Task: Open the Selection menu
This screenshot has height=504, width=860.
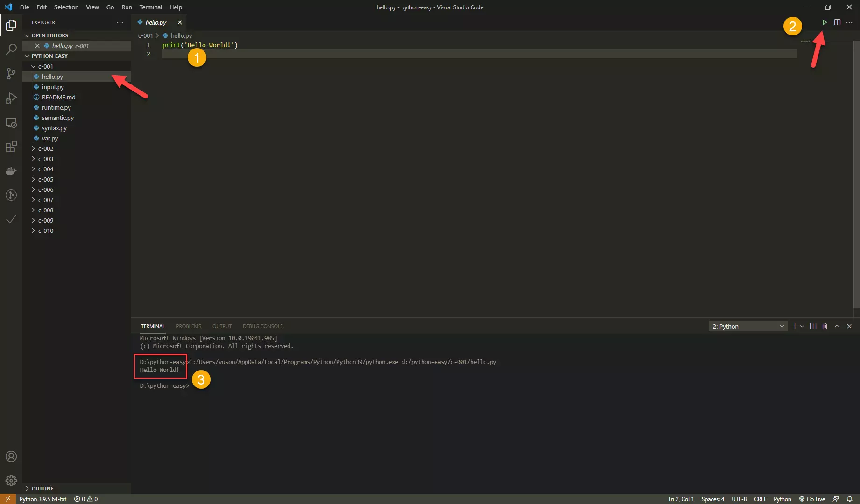Action: point(66,7)
